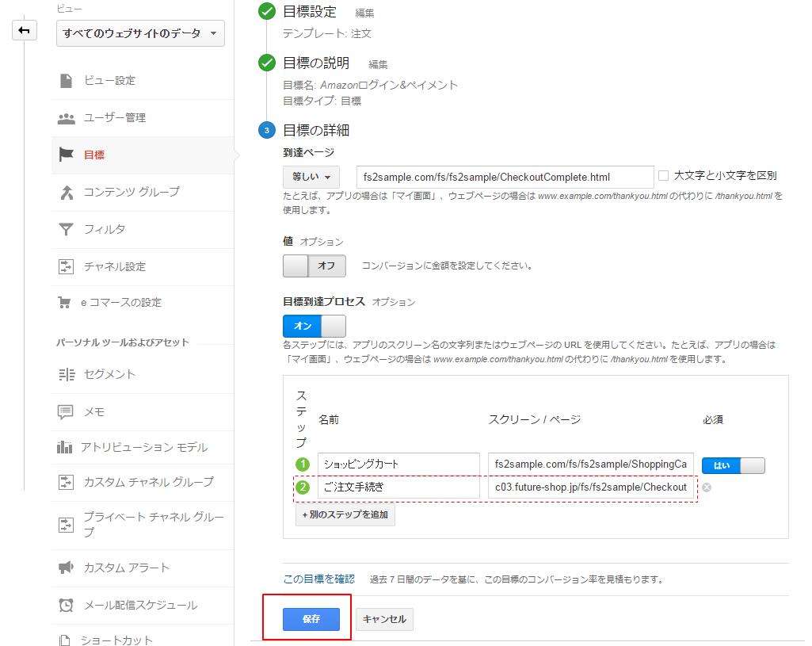This screenshot has width=812, height=646.
Task: Click 編集 next to 目標の説明
Action: [378, 65]
